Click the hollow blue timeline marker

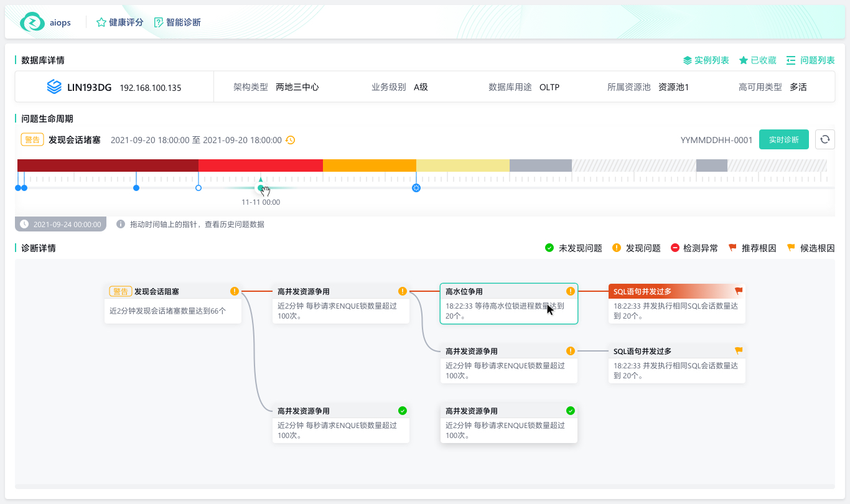point(198,188)
